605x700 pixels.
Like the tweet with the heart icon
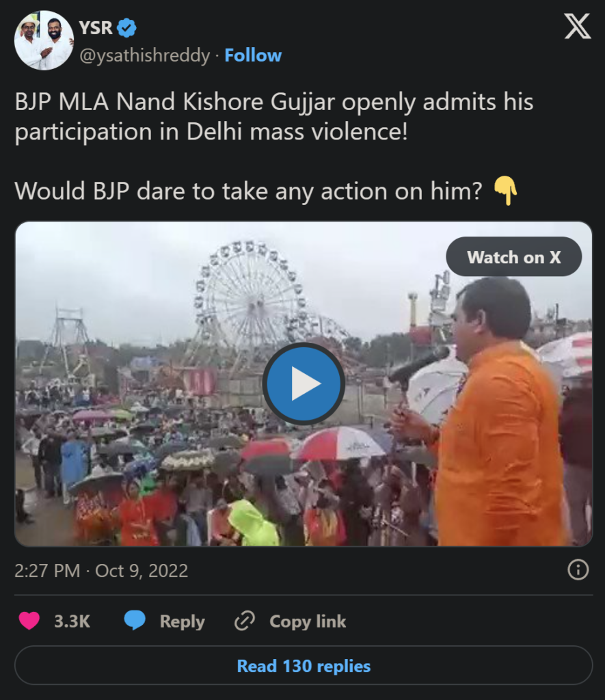[29, 621]
